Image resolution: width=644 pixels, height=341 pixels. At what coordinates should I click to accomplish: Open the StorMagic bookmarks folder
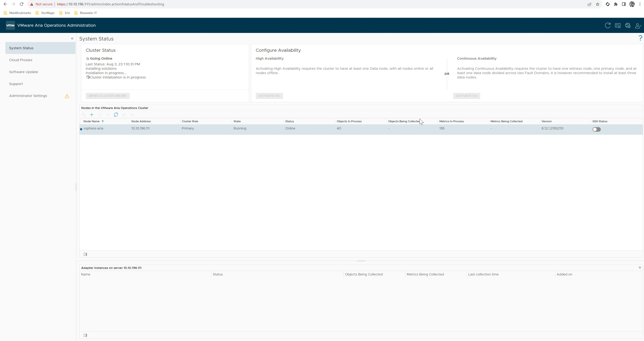coord(45,13)
